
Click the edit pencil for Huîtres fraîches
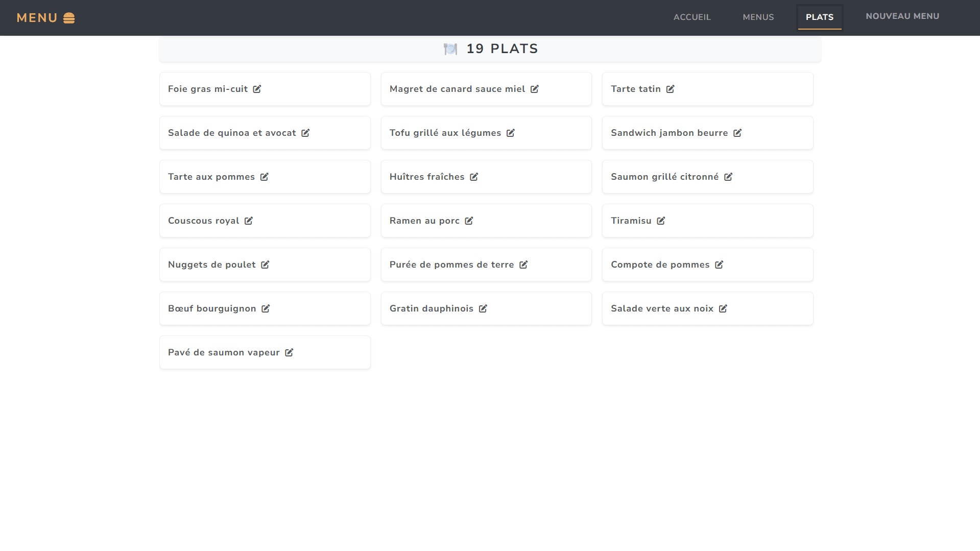(x=474, y=177)
